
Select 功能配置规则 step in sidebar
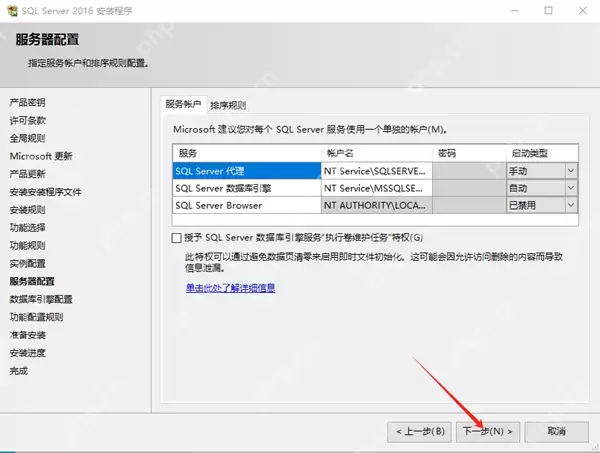point(36,317)
